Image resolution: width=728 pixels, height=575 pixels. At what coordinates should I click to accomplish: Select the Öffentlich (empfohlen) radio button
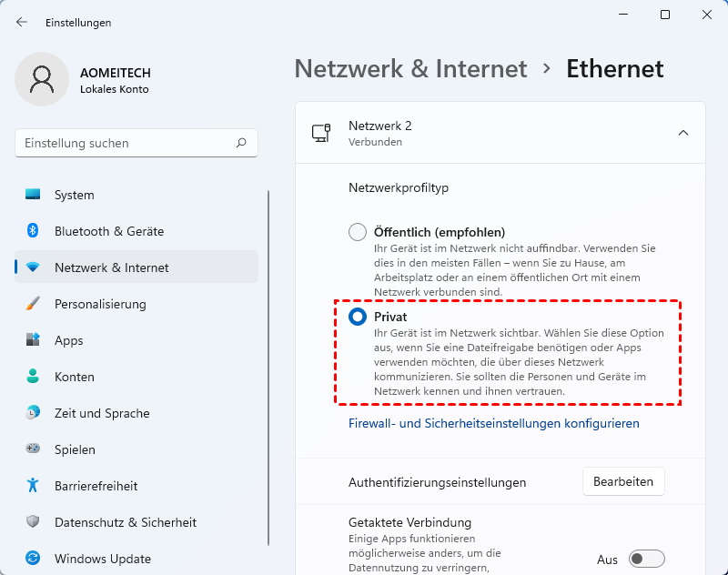(x=358, y=232)
